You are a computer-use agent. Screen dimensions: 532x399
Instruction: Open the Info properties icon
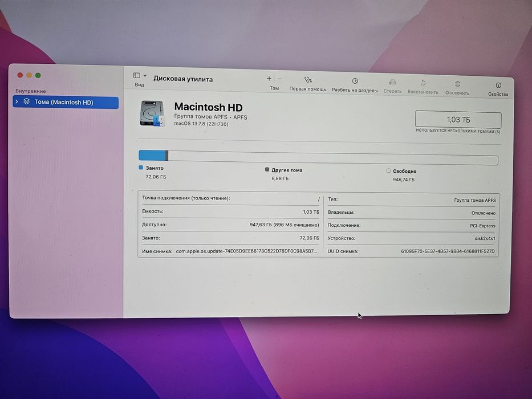tap(498, 85)
